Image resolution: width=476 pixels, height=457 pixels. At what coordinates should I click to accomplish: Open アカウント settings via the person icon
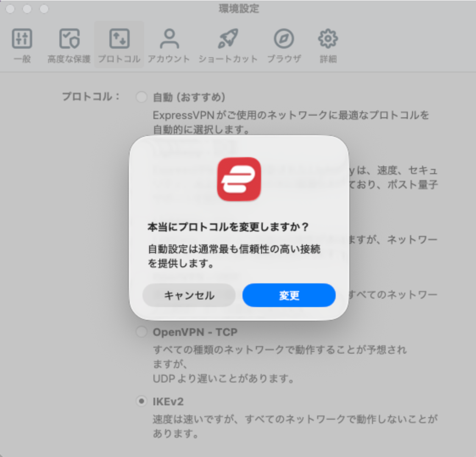[169, 38]
